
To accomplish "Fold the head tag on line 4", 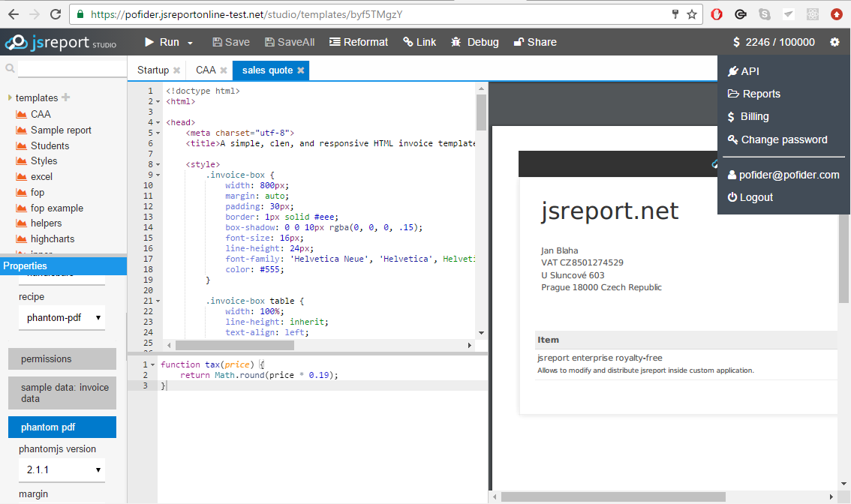I will [158, 122].
